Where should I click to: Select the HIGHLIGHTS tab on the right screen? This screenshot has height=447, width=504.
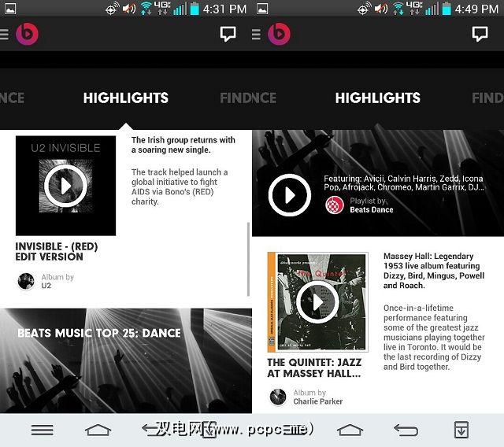pyautogui.click(x=378, y=98)
